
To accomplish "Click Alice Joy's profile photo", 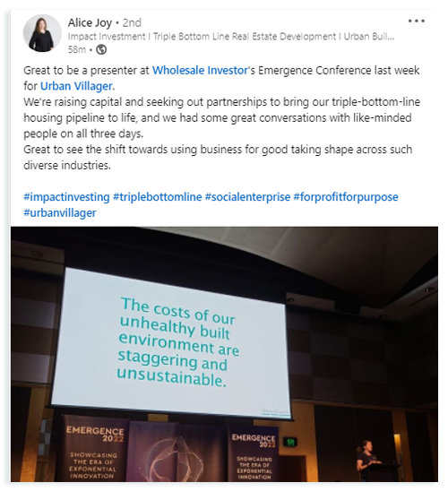I will coord(42,33).
